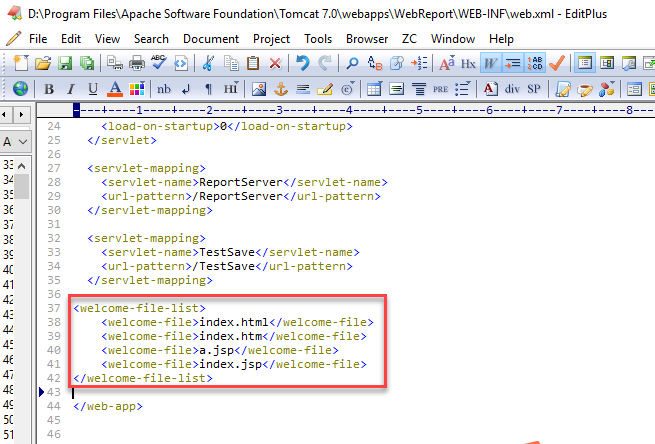Viewport: 655px width, 444px height.
Task: Click the side list scroll-up arrow
Action: tap(22, 166)
